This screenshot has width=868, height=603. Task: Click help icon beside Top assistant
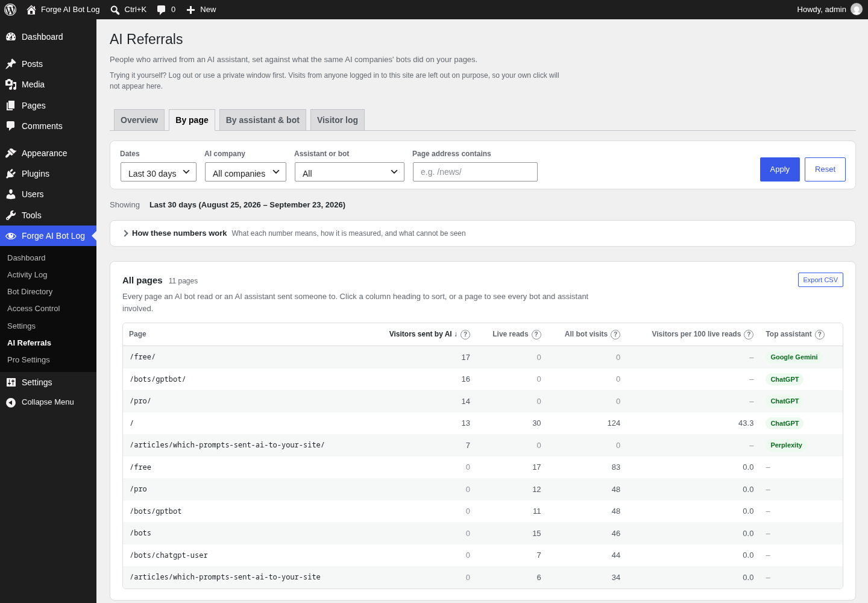click(820, 335)
